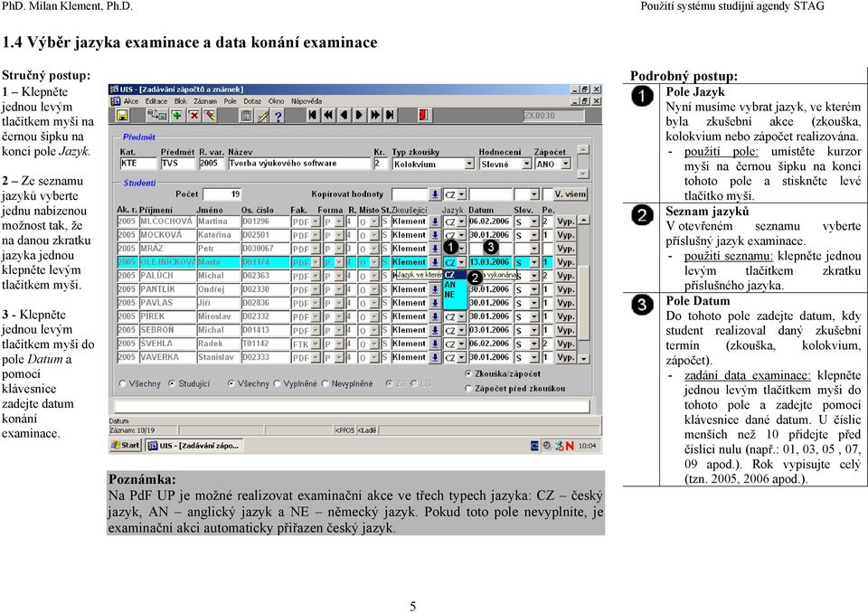This screenshot has width=868, height=613.
Task: Open the Hodnocení Slovně dropdown
Action: 526,164
